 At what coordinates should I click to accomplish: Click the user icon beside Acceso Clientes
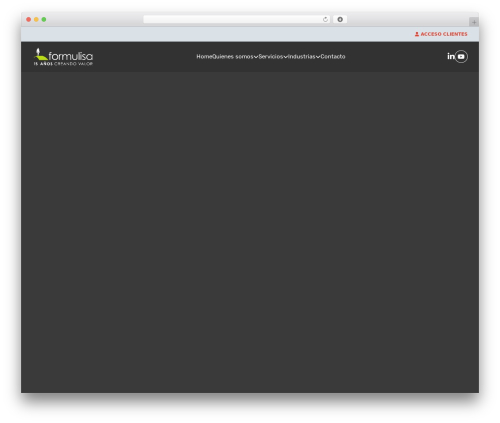coord(417,34)
